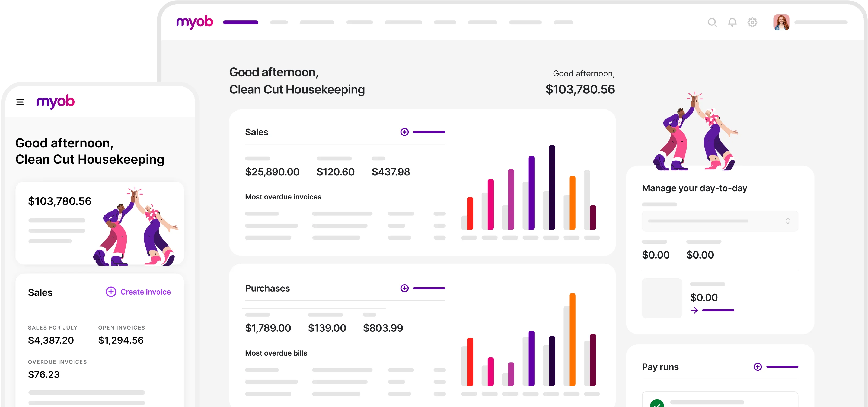The height and width of the screenshot is (407, 868).
Task: Click the green checkmark in Pay runs
Action: 657,403
